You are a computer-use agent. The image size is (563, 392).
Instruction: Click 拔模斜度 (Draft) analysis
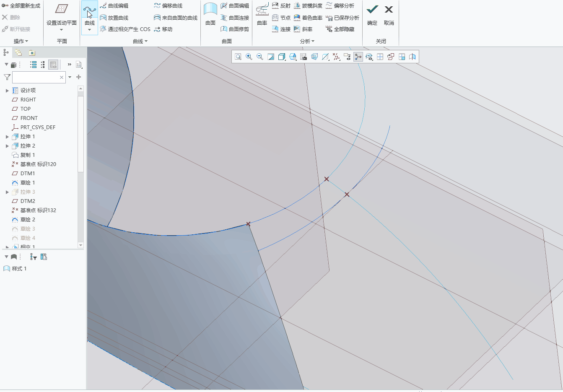tap(308, 6)
